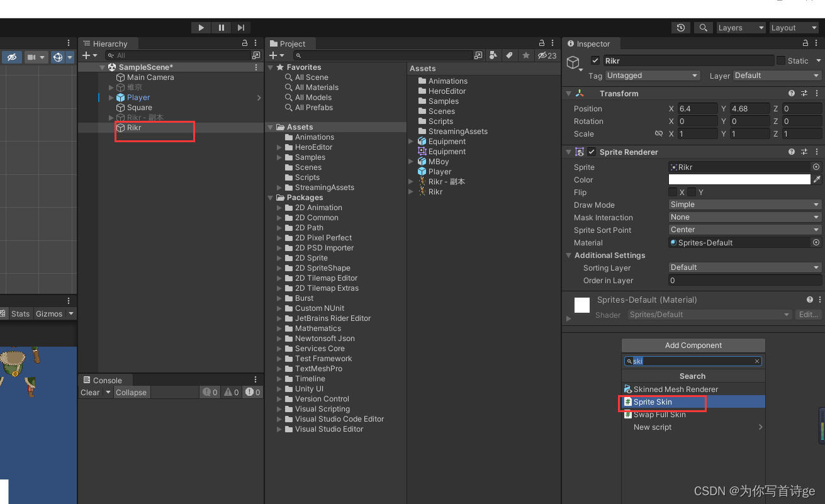Image resolution: width=825 pixels, height=504 pixels.
Task: Start Play mode with the Play button
Action: tap(201, 28)
